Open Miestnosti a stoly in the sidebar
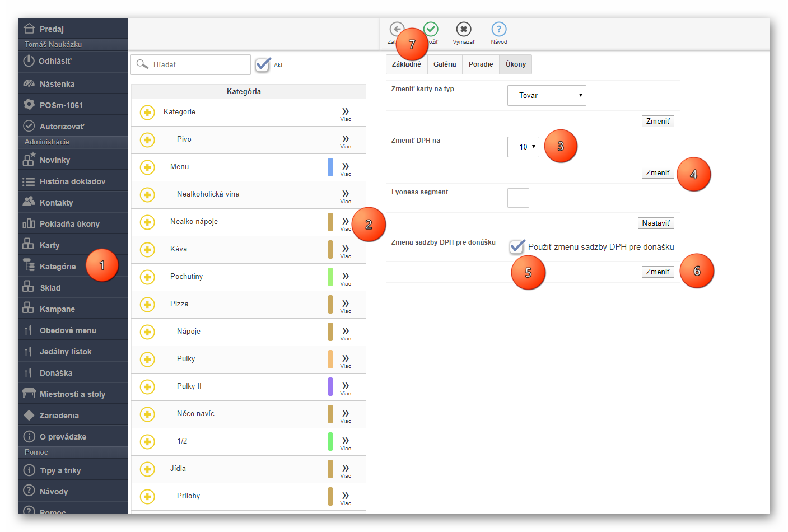Screen dimensions: 788x532 72,394
